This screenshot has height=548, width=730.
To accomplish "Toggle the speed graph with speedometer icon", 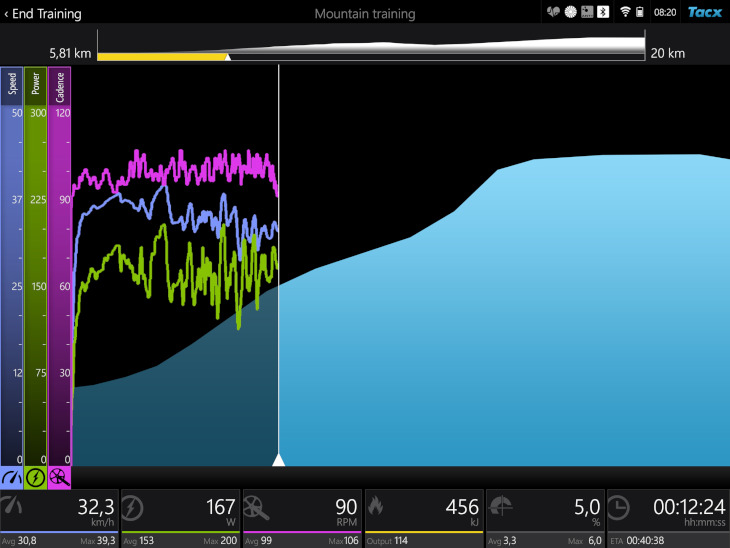I will 12,478.
